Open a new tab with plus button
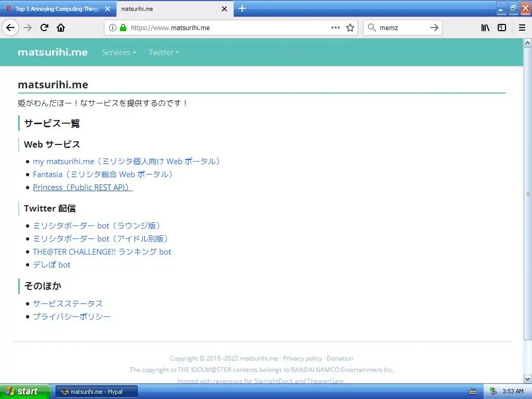The width and height of the screenshot is (532, 399). click(x=242, y=8)
